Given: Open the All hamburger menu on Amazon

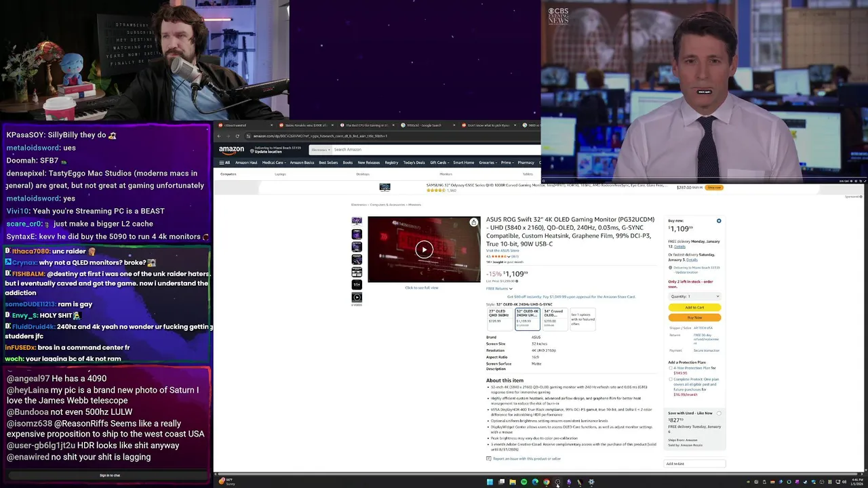Looking at the screenshot, I should pos(224,163).
